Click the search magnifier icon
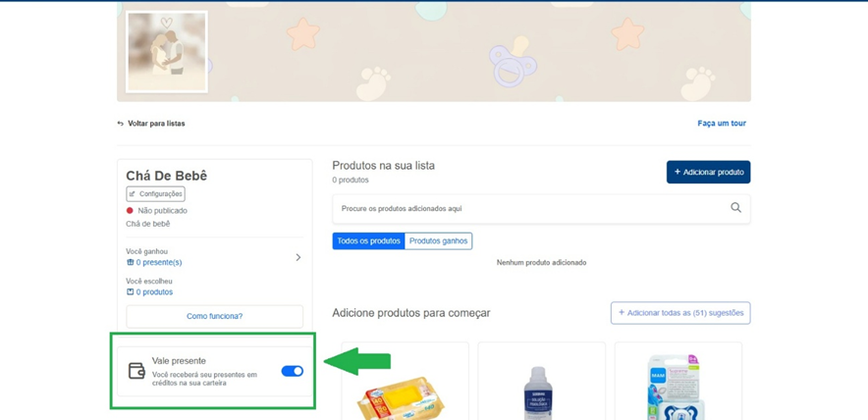868x420 pixels. (735, 208)
